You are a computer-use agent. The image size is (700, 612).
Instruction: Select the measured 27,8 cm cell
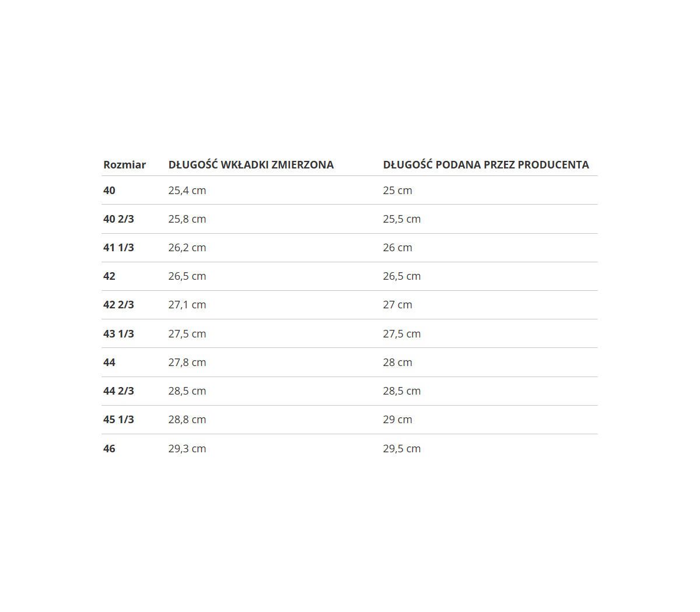[x=187, y=363]
